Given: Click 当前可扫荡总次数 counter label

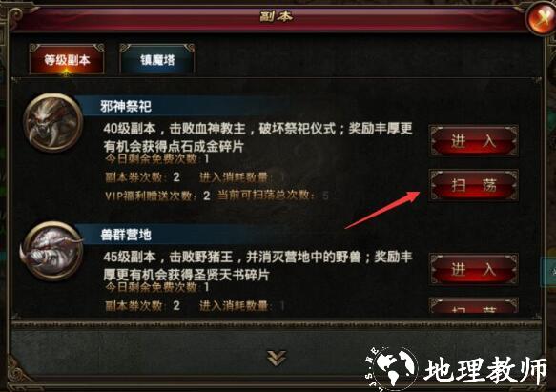Looking at the screenshot, I should (267, 196).
